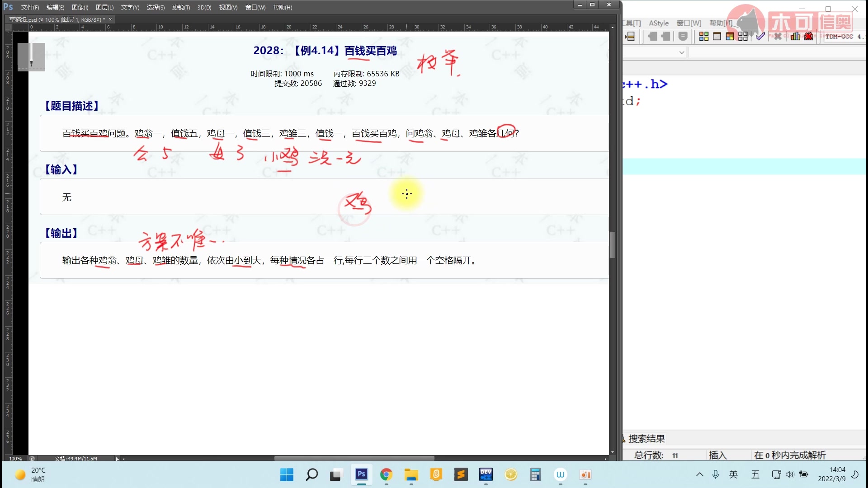Open Photoshop's 滤镜(T) menu
Screen dimensions: 868x488
click(181, 7)
